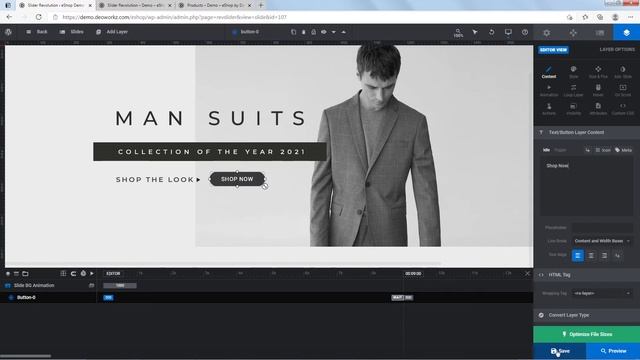The width and height of the screenshot is (640, 360).
Task: Open the Size & Pos layer options
Action: 598,72
